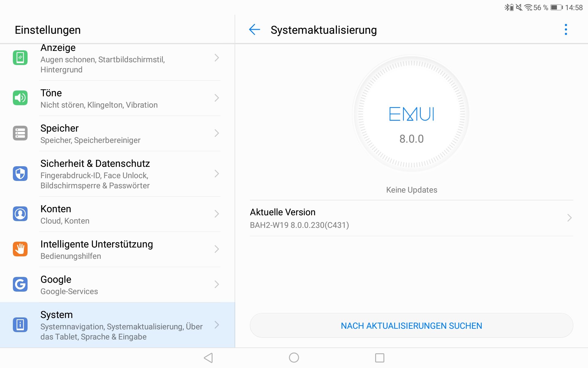Tap the EMUI 8.0.0 version circle
Viewport: 588px width, 368px height.
point(411,114)
